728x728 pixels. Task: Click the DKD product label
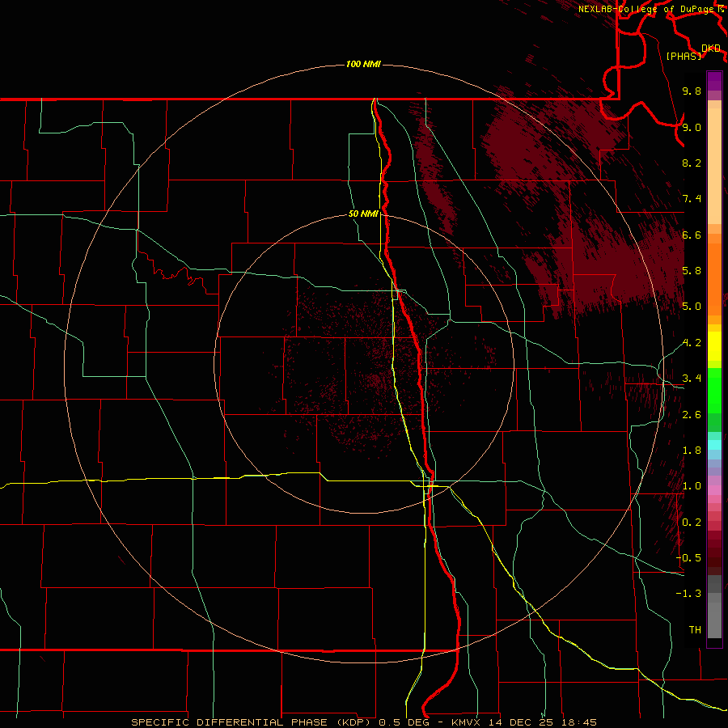click(711, 49)
